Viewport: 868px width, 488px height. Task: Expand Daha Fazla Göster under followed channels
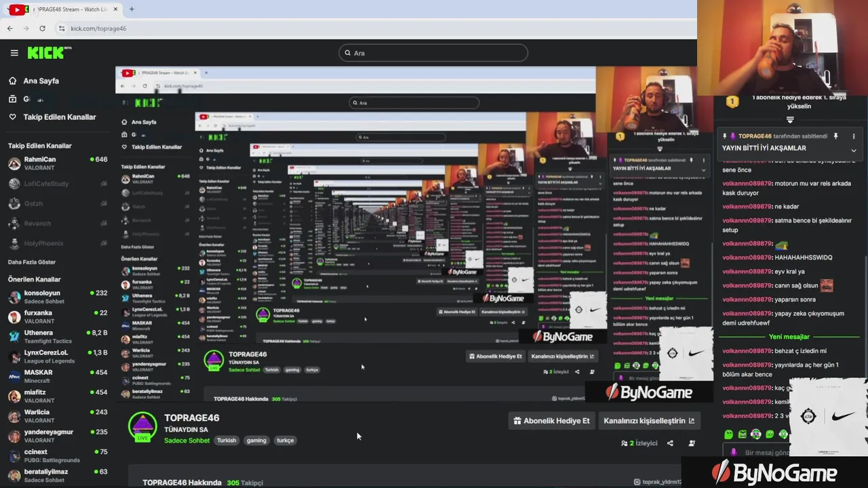32,262
